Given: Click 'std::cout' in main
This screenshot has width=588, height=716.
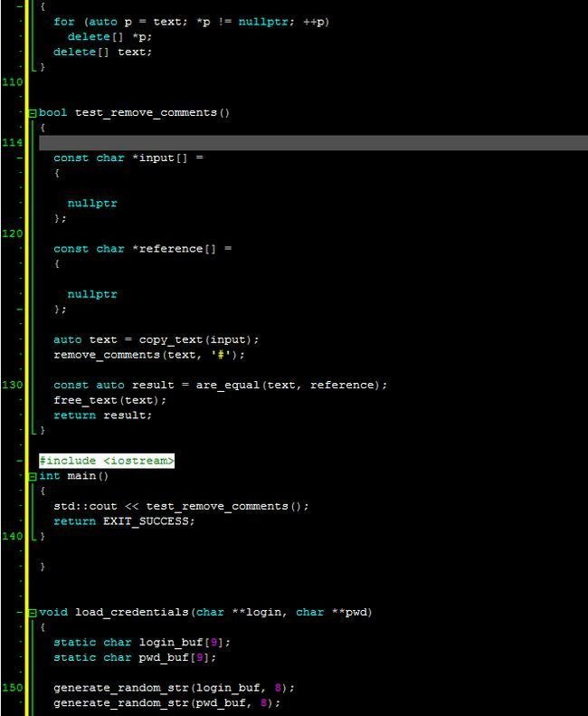Looking at the screenshot, I should coord(85,506).
